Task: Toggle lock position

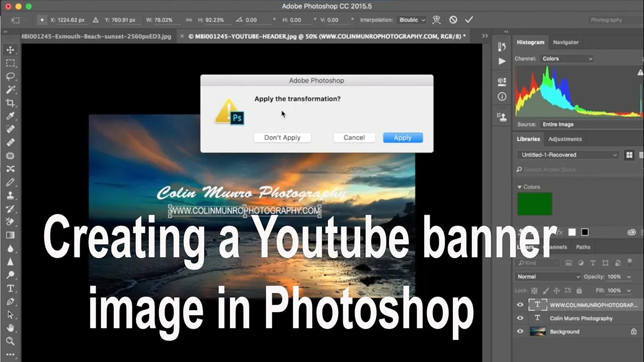Action: [x=556, y=291]
